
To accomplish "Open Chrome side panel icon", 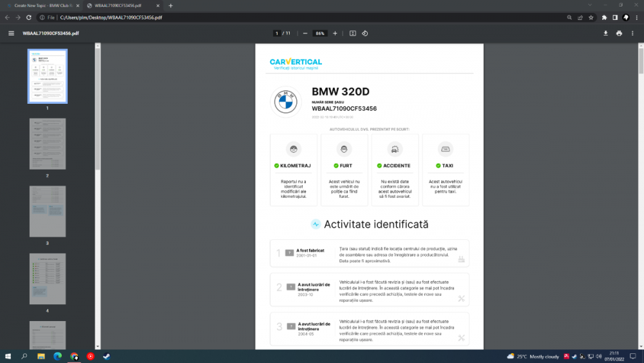I will 615,17.
